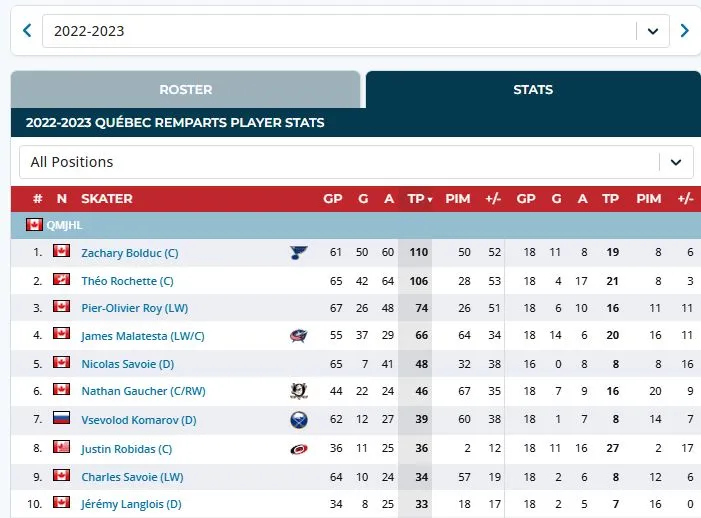
Task: Sort the table by TP column
Action: point(419,199)
